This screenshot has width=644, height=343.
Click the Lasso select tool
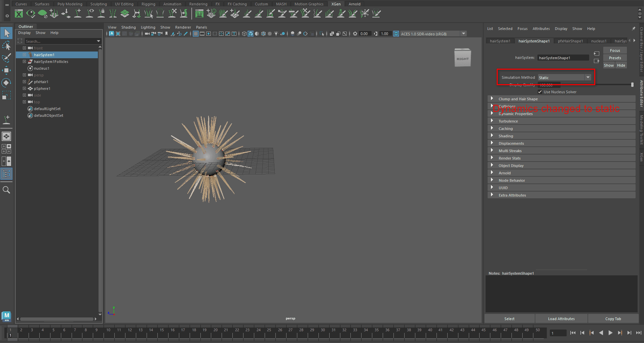click(x=6, y=46)
